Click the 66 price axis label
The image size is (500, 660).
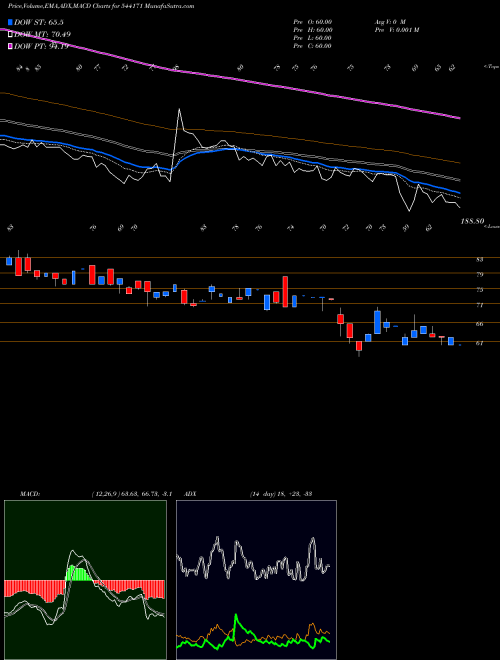[x=479, y=324]
